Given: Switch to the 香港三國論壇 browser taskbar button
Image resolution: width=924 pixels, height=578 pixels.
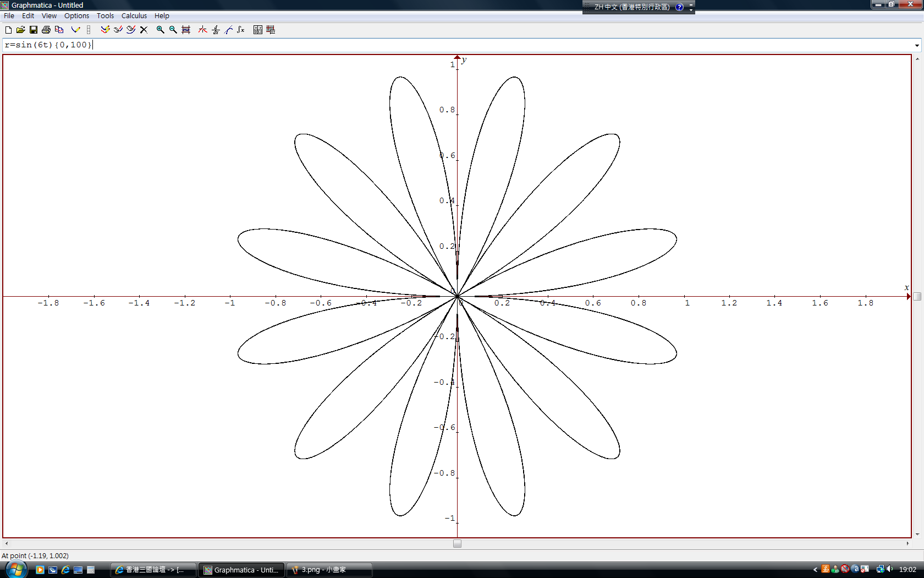Looking at the screenshot, I should [153, 570].
